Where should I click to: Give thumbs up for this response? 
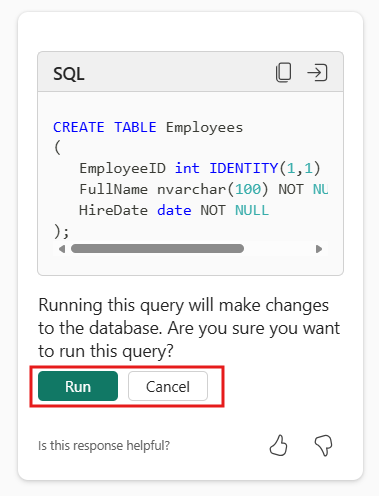tap(278, 445)
